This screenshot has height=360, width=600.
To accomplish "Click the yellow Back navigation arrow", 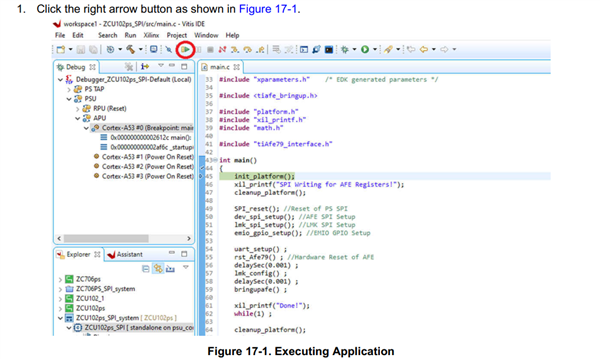I will (424, 49).
